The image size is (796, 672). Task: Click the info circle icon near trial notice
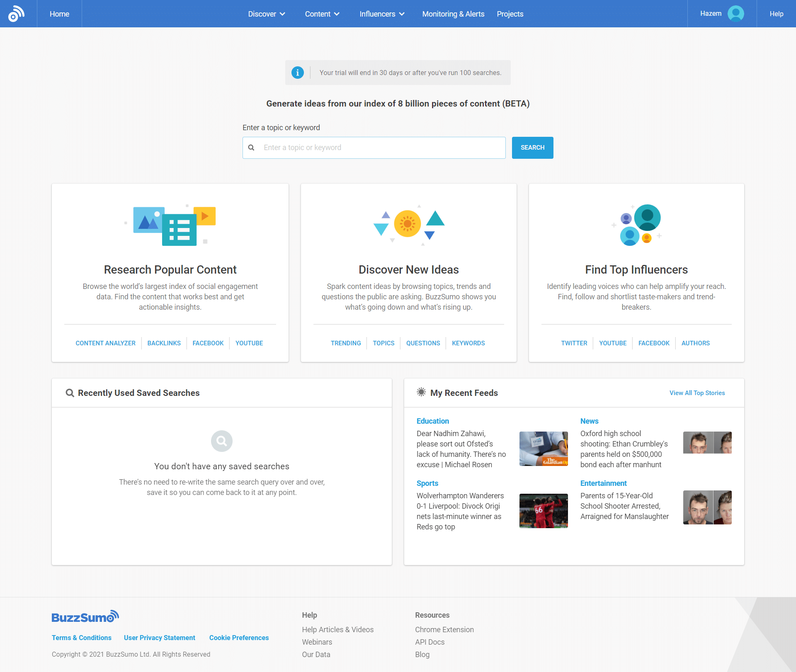click(x=298, y=73)
